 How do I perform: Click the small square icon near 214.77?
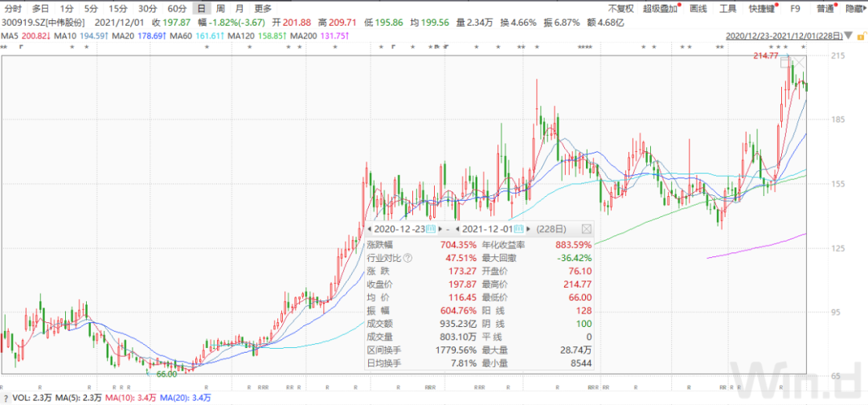[784, 63]
